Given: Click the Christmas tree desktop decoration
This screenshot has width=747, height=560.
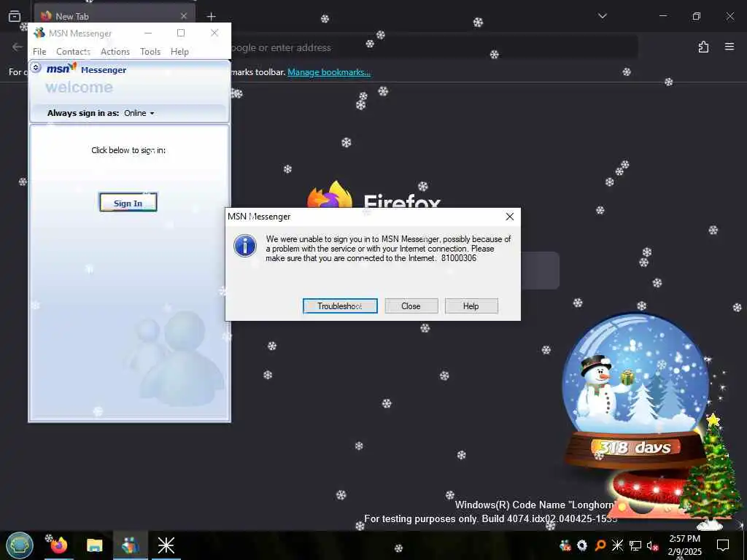Looking at the screenshot, I should tap(711, 472).
